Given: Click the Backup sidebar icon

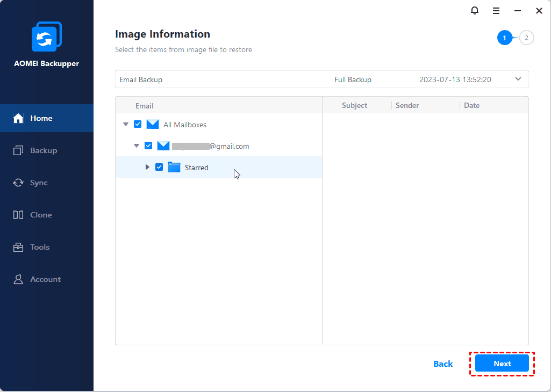Looking at the screenshot, I should point(18,150).
